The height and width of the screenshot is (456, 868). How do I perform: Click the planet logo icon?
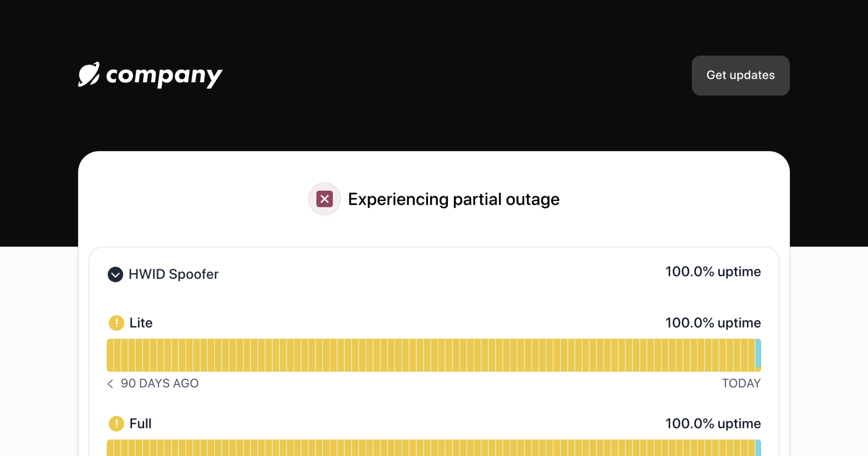click(89, 75)
